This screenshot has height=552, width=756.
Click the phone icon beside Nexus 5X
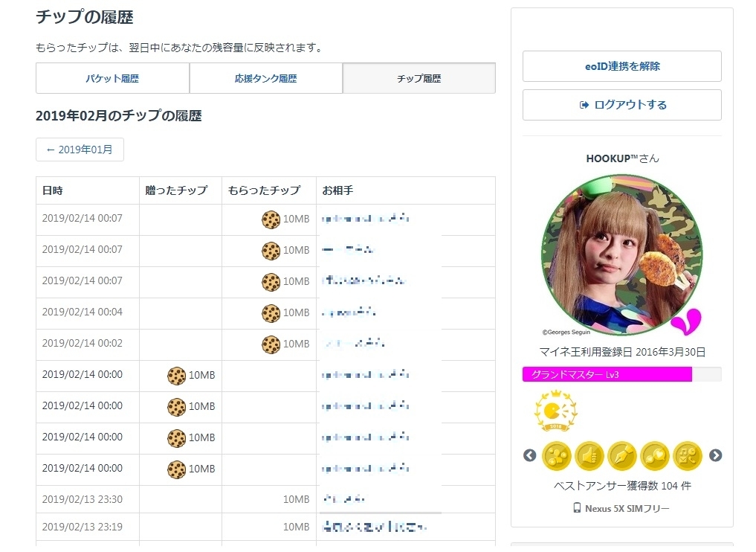pyautogui.click(x=577, y=507)
